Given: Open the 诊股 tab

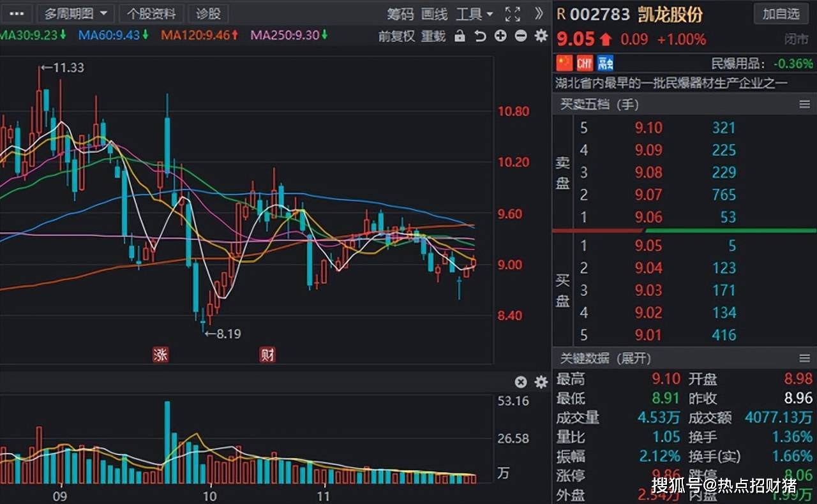Looking at the screenshot, I should tap(209, 13).
